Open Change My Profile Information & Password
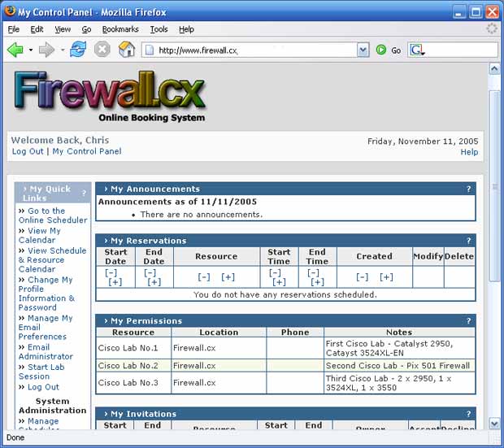The image size is (504, 448). [x=46, y=294]
